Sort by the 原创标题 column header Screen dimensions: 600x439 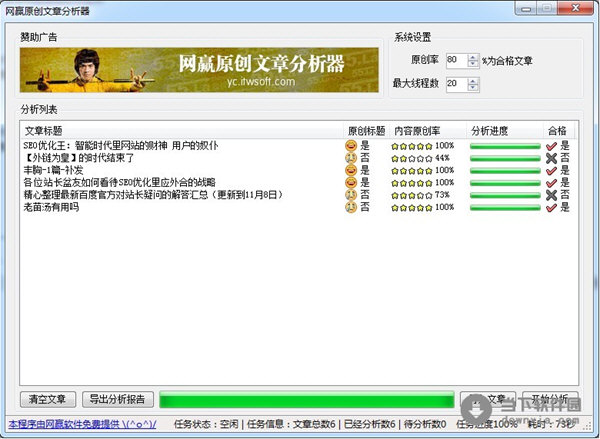click(367, 131)
